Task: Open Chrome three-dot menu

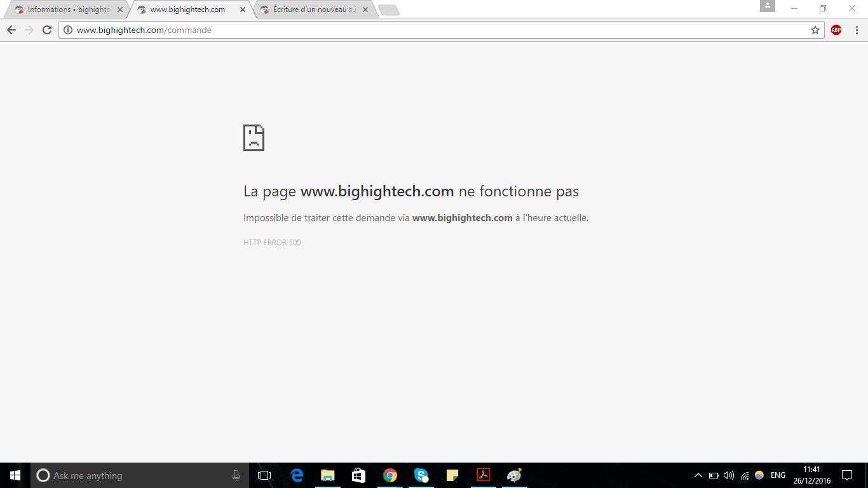Action: pos(857,30)
